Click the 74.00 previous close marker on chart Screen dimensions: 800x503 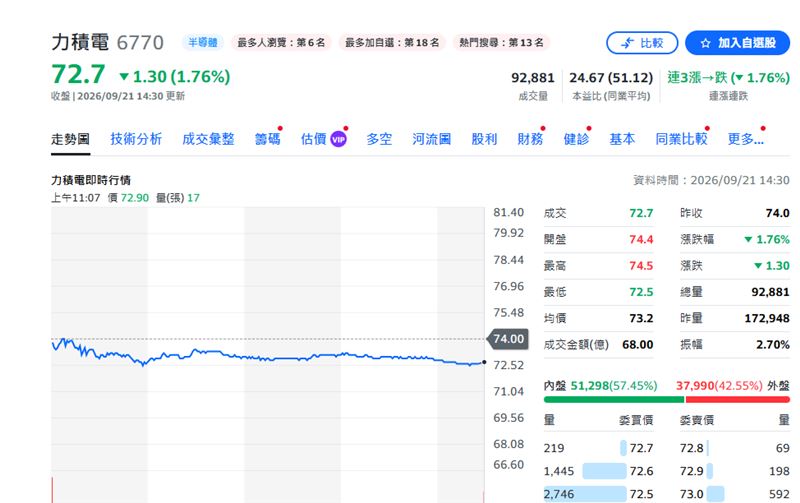click(508, 339)
